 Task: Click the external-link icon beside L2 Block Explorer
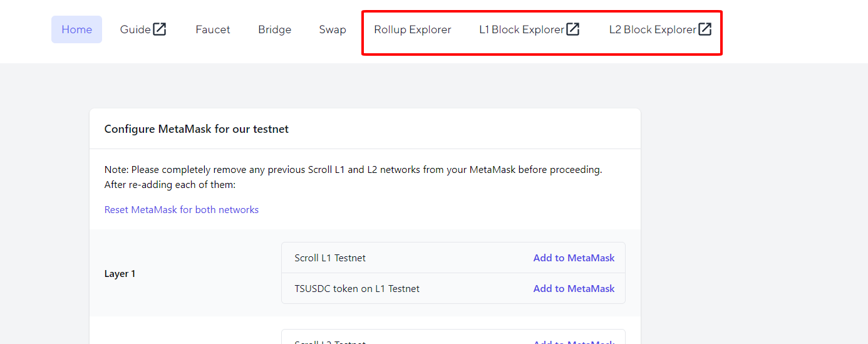tap(705, 29)
